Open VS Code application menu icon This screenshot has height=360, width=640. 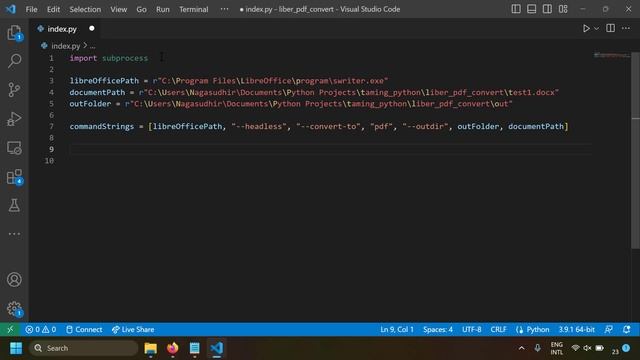(11, 9)
